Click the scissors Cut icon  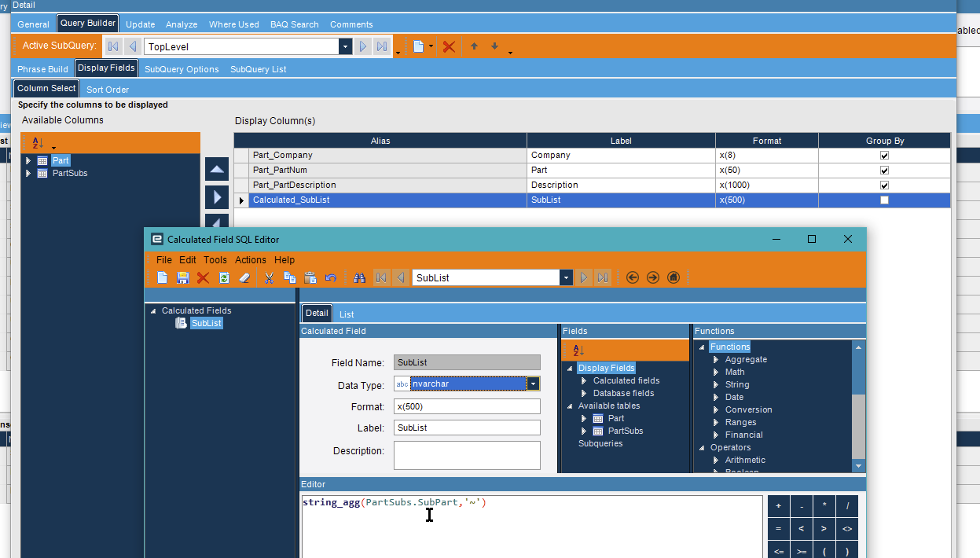(269, 277)
